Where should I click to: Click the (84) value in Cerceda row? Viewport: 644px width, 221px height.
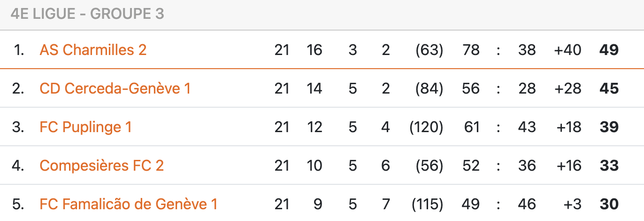[x=429, y=88]
